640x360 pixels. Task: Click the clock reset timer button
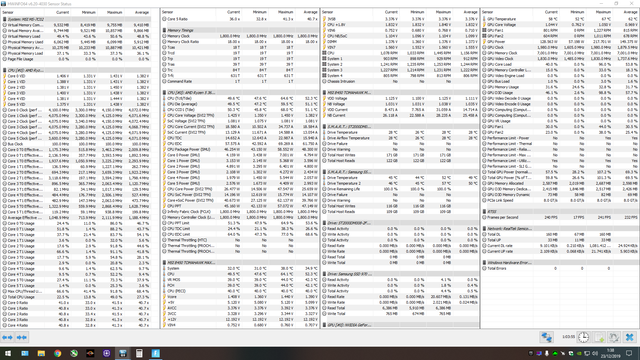pos(584,337)
